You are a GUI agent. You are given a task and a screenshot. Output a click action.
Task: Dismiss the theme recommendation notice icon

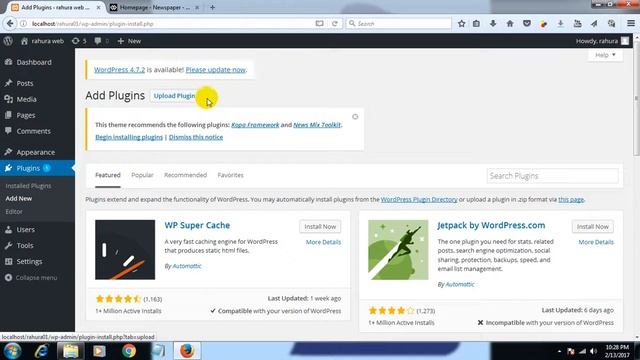click(x=355, y=117)
